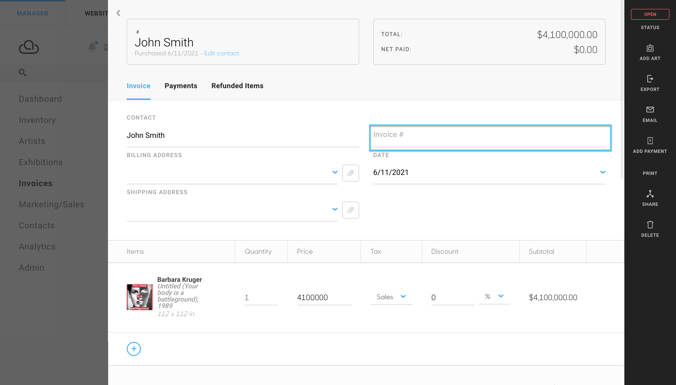Click the Edit contact link
This screenshot has height=385, width=676.
point(221,53)
